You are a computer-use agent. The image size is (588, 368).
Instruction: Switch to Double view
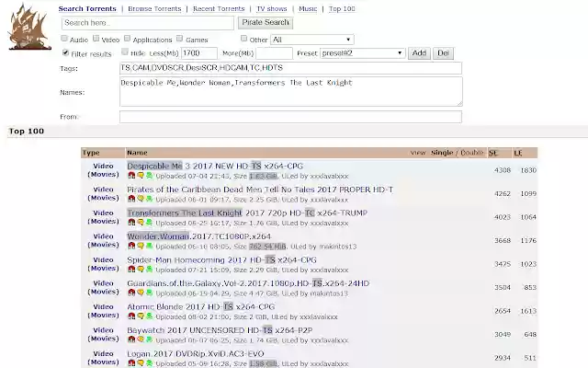click(471, 153)
